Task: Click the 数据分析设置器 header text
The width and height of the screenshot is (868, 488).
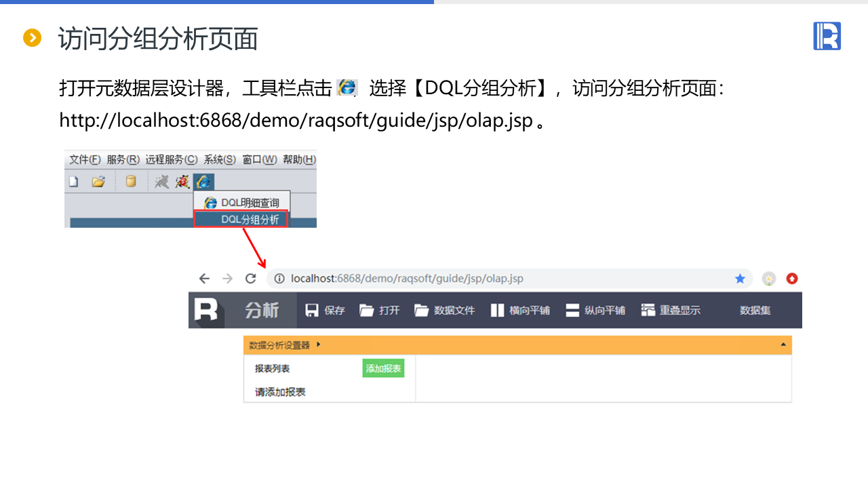Action: (x=279, y=345)
